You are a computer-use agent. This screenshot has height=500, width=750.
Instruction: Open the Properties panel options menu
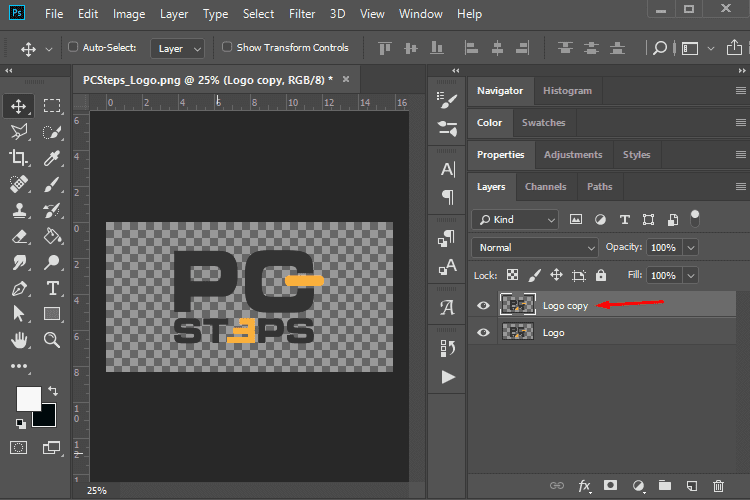[x=740, y=154]
